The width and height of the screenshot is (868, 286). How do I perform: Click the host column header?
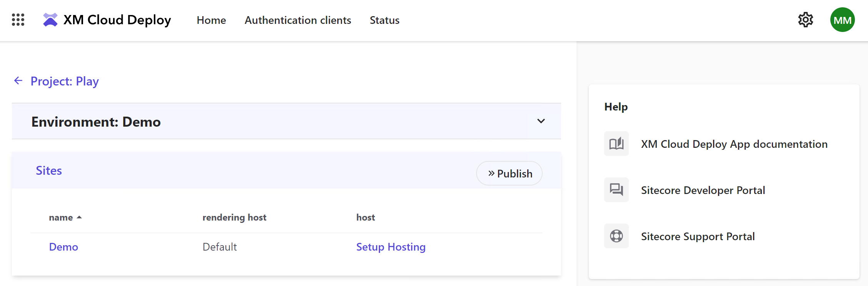coord(365,217)
